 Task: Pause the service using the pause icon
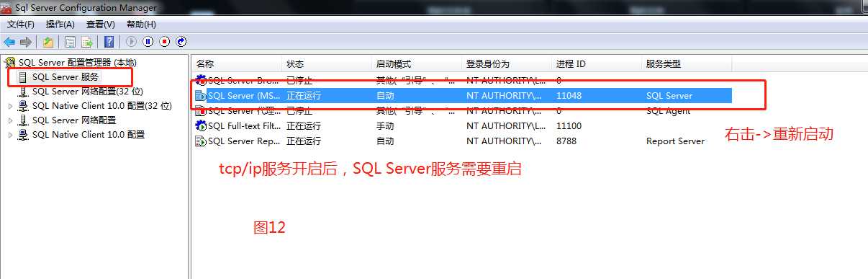pyautogui.click(x=148, y=42)
